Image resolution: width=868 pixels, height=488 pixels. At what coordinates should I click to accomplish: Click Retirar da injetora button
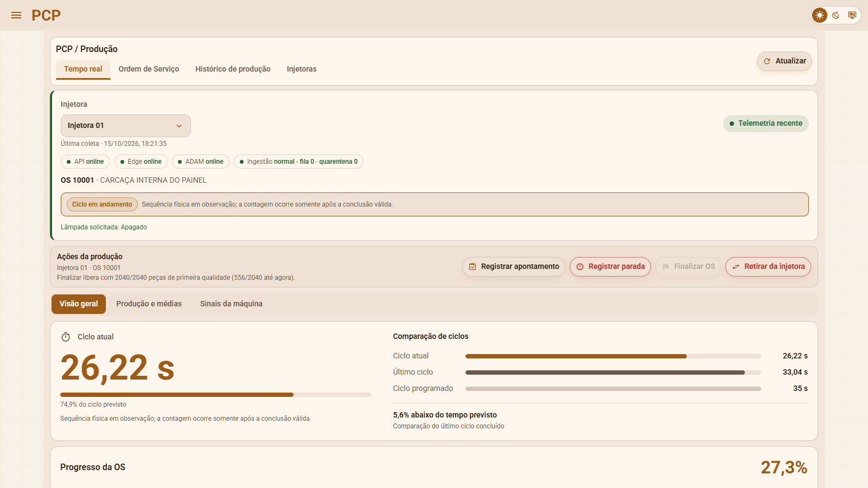tap(768, 267)
